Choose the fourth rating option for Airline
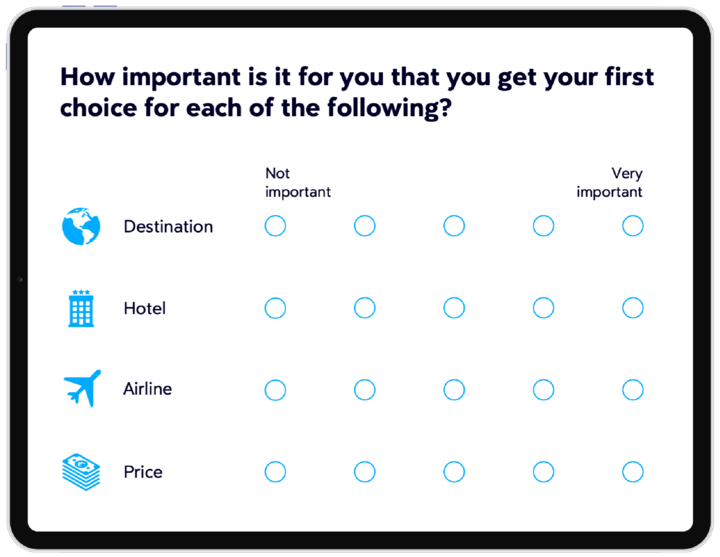Image resolution: width=720 pixels, height=557 pixels. 543,389
